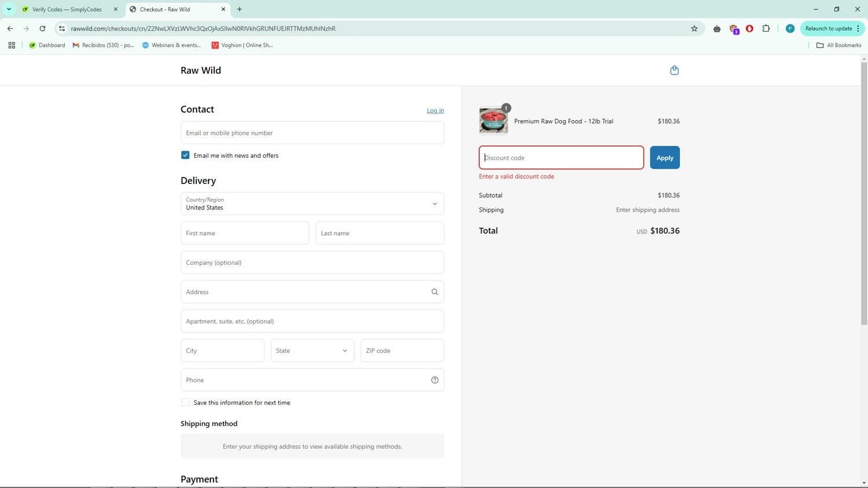Screen dimensions: 868x488
Task: Click the Raw Wild store title
Action: point(201,71)
